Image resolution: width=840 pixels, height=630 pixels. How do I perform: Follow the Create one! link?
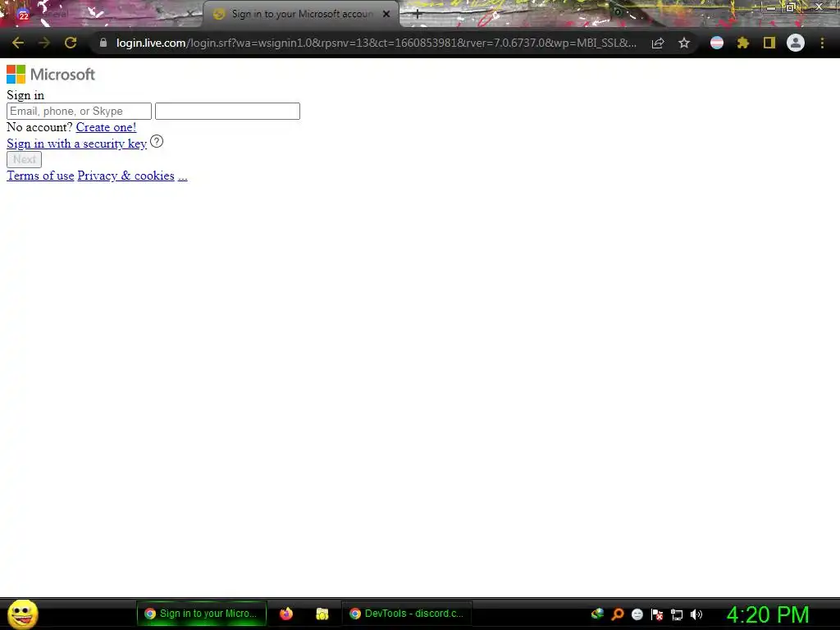click(106, 127)
